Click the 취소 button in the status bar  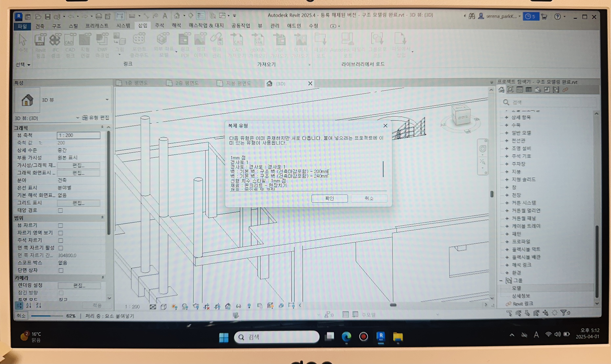(x=21, y=316)
